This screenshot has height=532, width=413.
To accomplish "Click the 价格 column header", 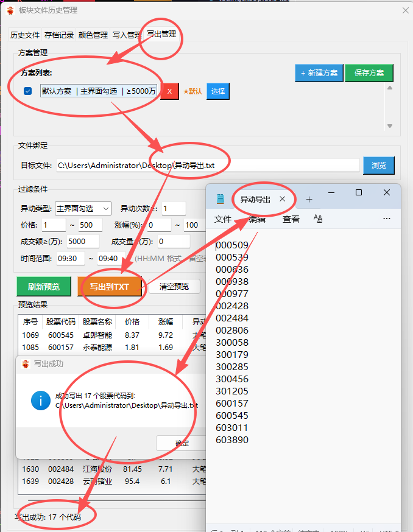I will click(132, 321).
